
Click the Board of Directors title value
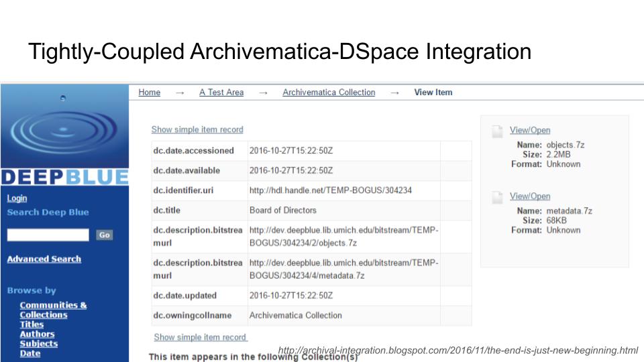(x=283, y=210)
